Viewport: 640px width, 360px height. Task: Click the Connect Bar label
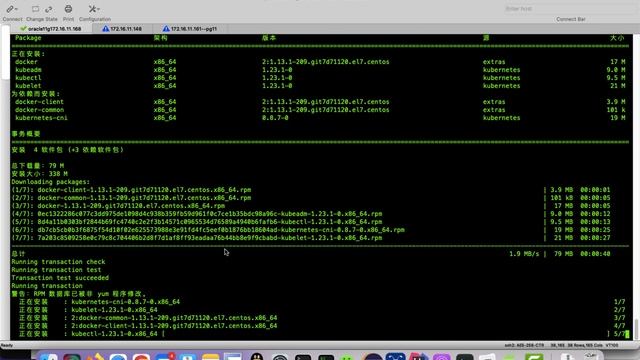point(571,19)
